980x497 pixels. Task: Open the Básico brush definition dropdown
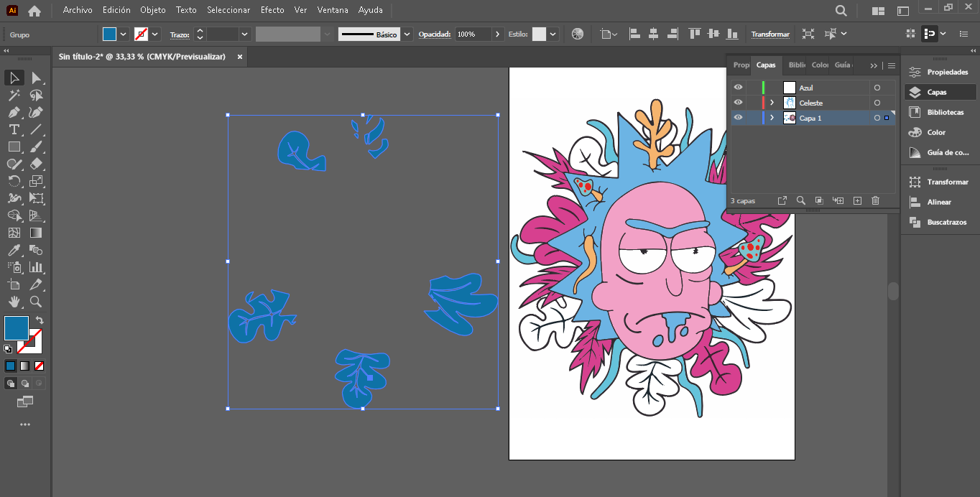pos(407,34)
